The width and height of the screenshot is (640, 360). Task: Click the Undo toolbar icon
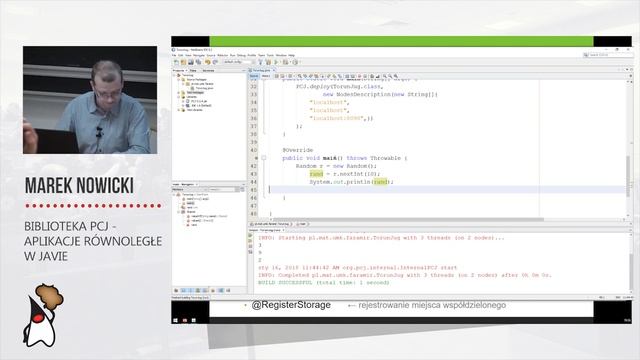click(208, 62)
